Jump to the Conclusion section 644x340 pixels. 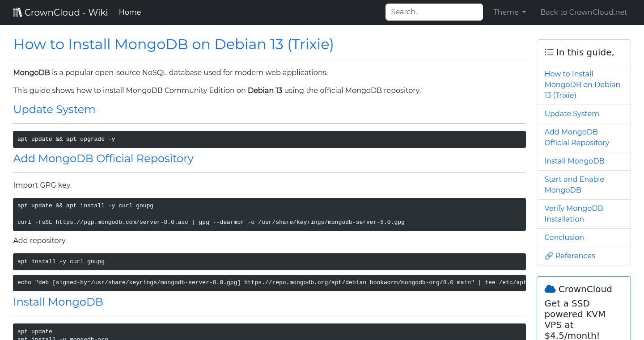564,237
